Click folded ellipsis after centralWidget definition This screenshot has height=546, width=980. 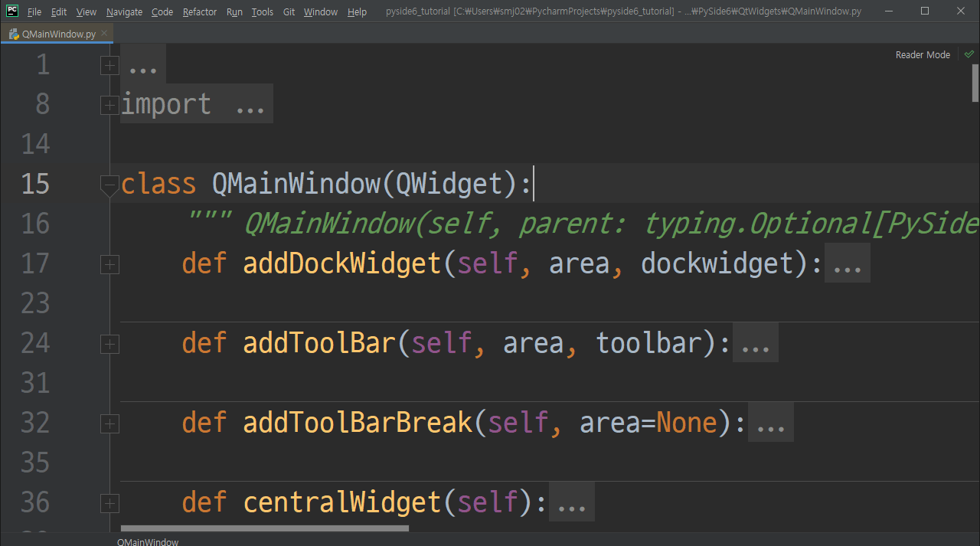click(x=572, y=502)
